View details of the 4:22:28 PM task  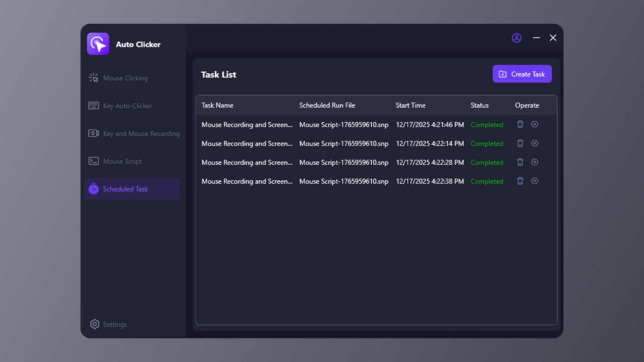point(535,162)
